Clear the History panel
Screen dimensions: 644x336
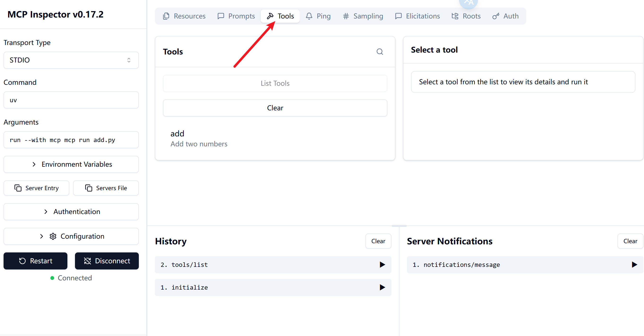tap(378, 241)
